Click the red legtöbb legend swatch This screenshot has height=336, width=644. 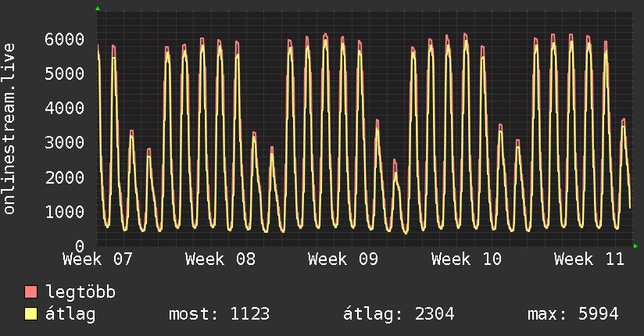coord(30,292)
